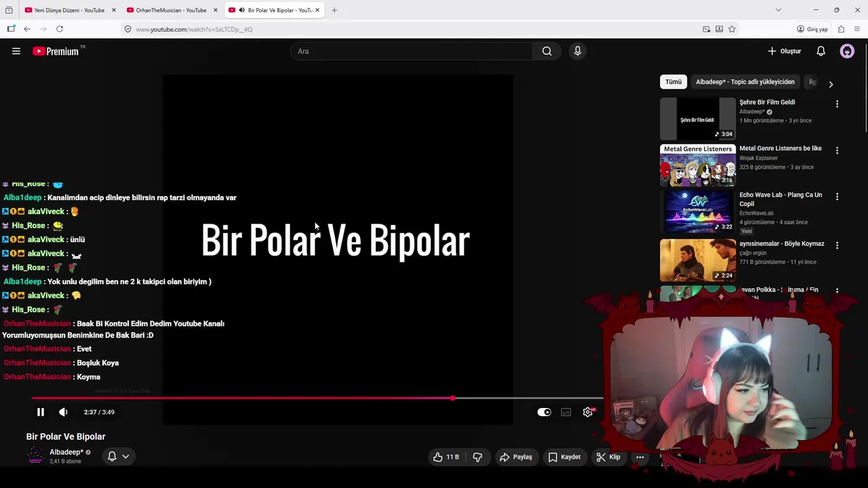
Task: Focus the Ara search field
Action: pyautogui.click(x=412, y=51)
